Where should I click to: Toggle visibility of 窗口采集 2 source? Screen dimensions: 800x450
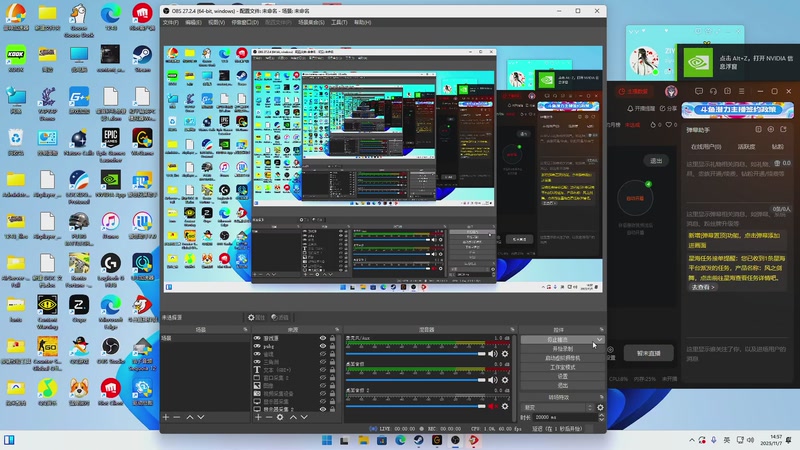pyautogui.click(x=322, y=378)
